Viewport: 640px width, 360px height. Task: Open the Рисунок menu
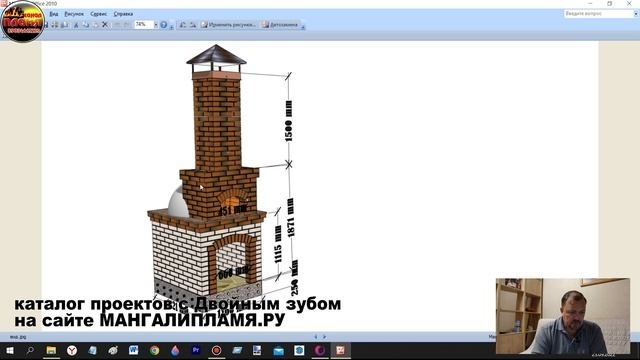[x=74, y=14]
